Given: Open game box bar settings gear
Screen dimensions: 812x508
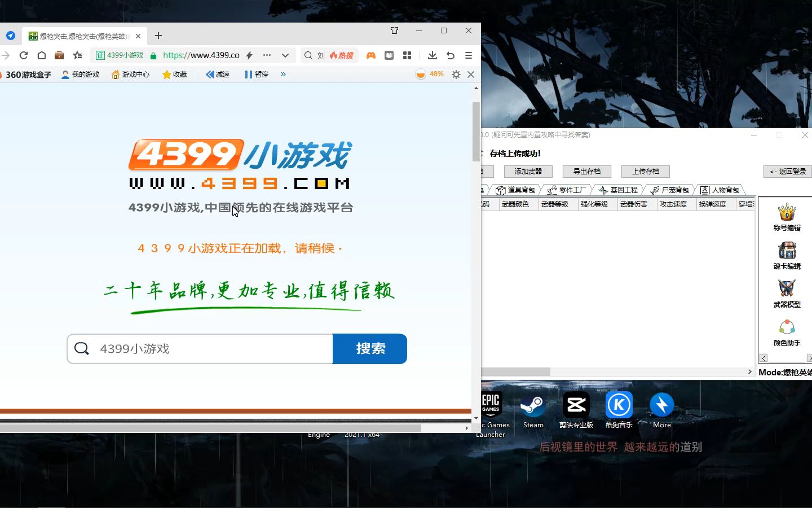Looking at the screenshot, I should pos(456,75).
